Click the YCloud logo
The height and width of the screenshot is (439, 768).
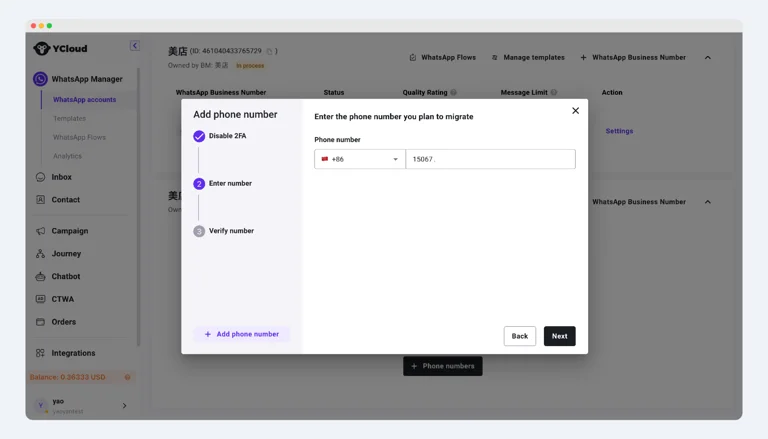click(x=60, y=49)
